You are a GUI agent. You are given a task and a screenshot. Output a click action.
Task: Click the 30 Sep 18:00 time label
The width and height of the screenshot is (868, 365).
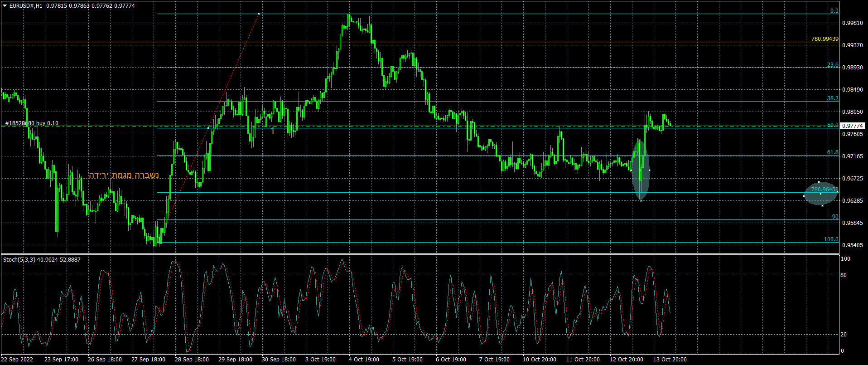click(279, 360)
